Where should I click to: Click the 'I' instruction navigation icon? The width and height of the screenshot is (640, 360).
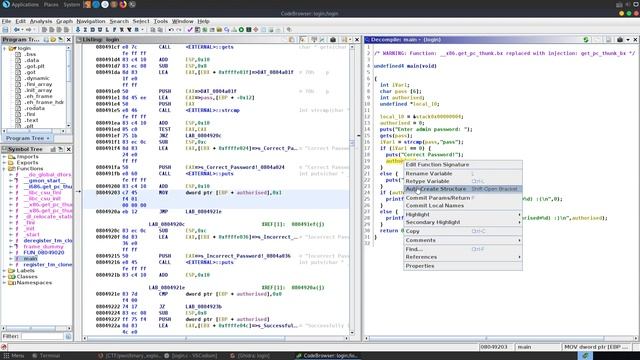coord(85,30)
